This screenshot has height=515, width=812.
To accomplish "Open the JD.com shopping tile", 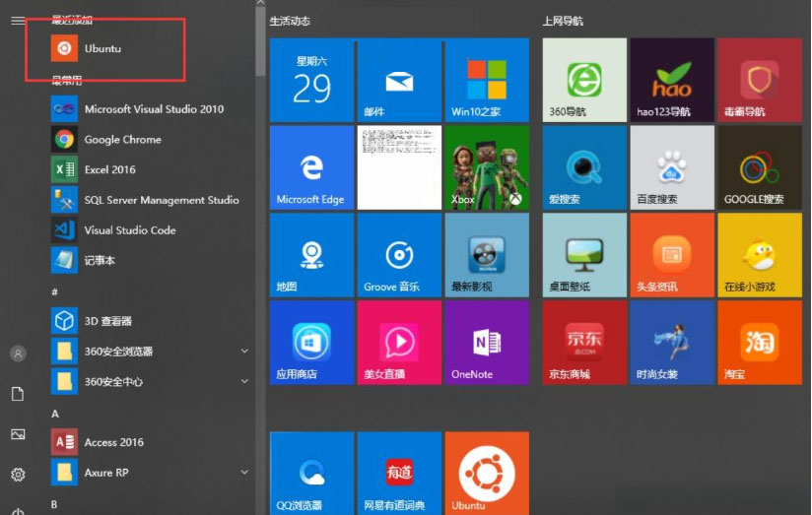I will point(583,342).
